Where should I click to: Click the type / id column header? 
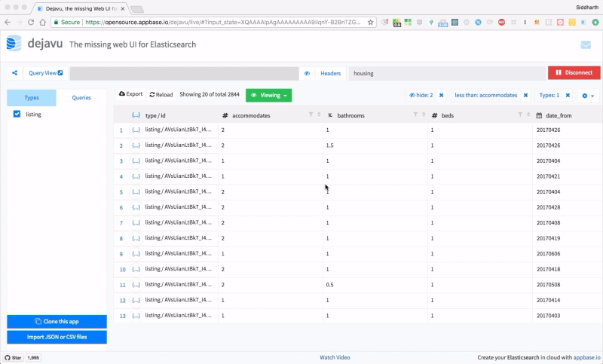(x=155, y=115)
